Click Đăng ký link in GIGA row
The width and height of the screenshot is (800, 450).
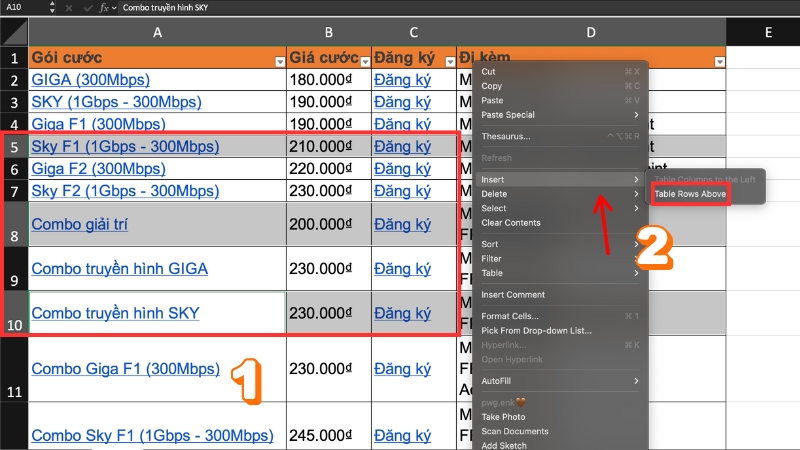click(x=402, y=80)
